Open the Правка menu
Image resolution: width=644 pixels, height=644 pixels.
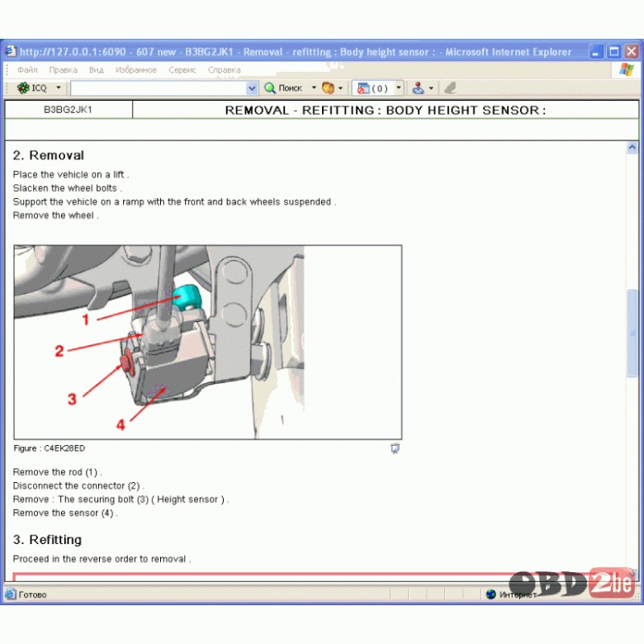[x=64, y=70]
